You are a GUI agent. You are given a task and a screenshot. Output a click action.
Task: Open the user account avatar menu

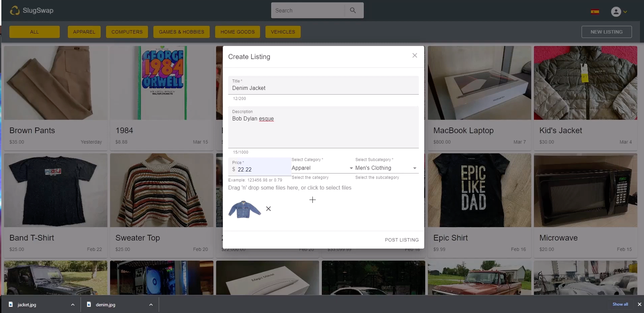click(x=616, y=12)
